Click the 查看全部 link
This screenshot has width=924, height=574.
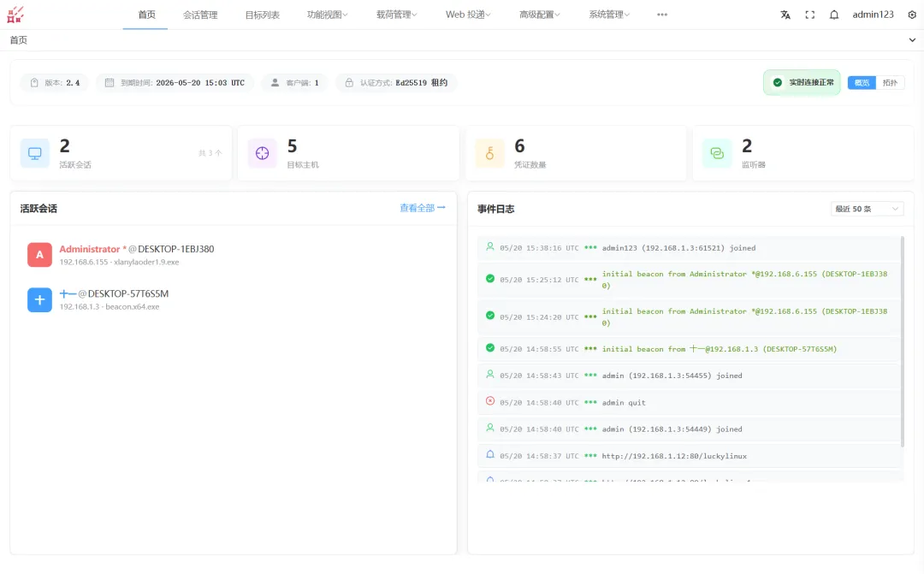coord(423,208)
